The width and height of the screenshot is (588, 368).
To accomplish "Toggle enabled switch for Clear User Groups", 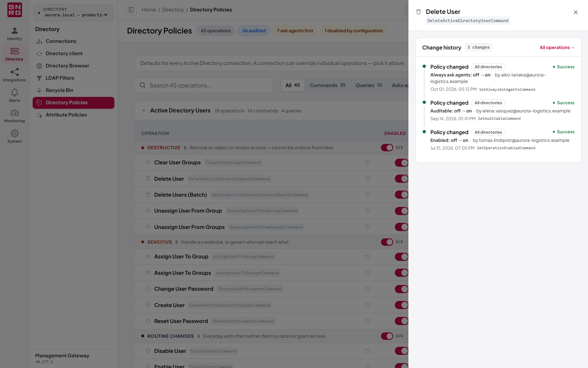I will click(401, 163).
